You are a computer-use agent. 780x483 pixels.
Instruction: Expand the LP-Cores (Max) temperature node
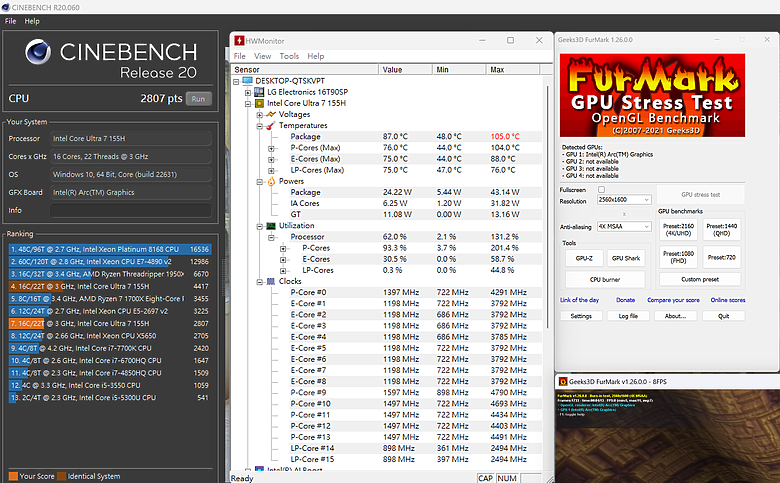pos(271,171)
